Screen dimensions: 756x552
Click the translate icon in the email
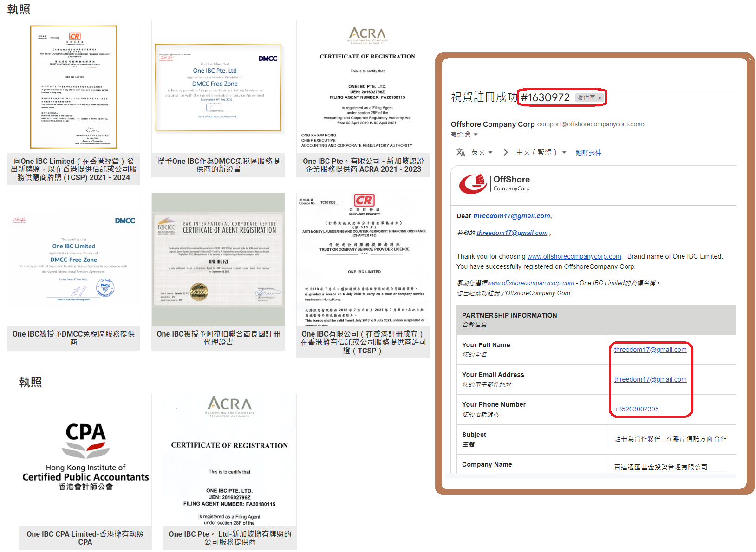[460, 152]
